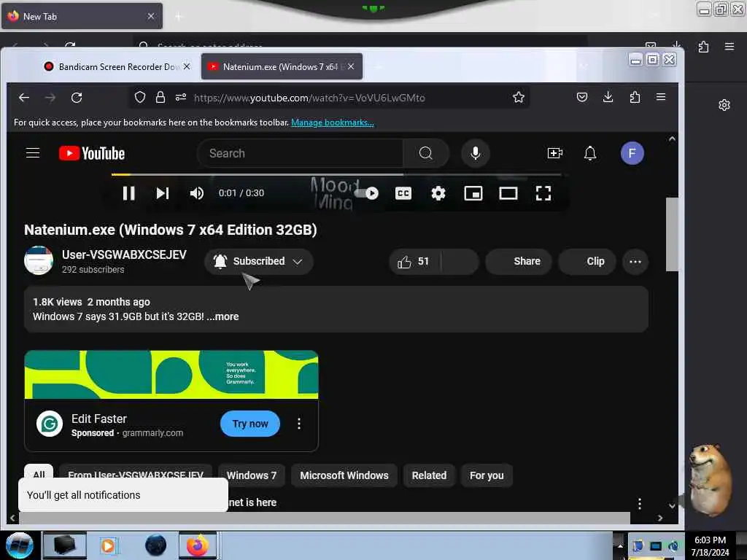Expand description with ...more

[x=222, y=316]
